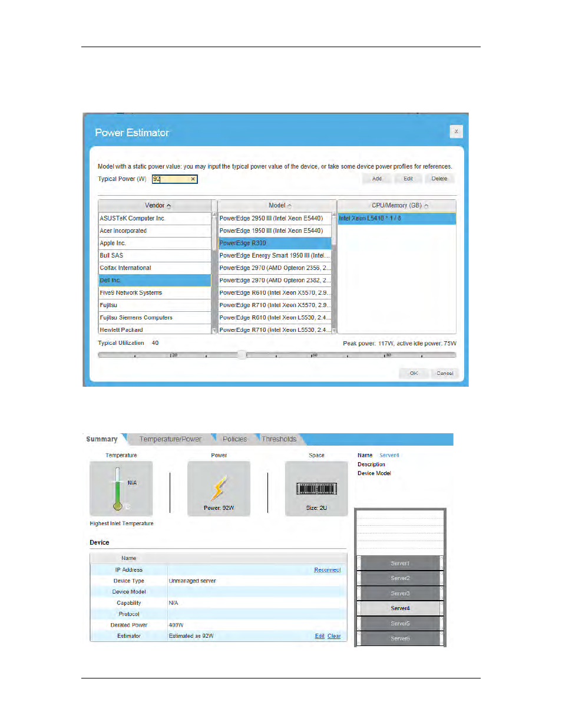Image resolution: width=562 pixels, height=728 pixels.
Task: Click the Vendor list scrollbar
Action: (x=214, y=273)
